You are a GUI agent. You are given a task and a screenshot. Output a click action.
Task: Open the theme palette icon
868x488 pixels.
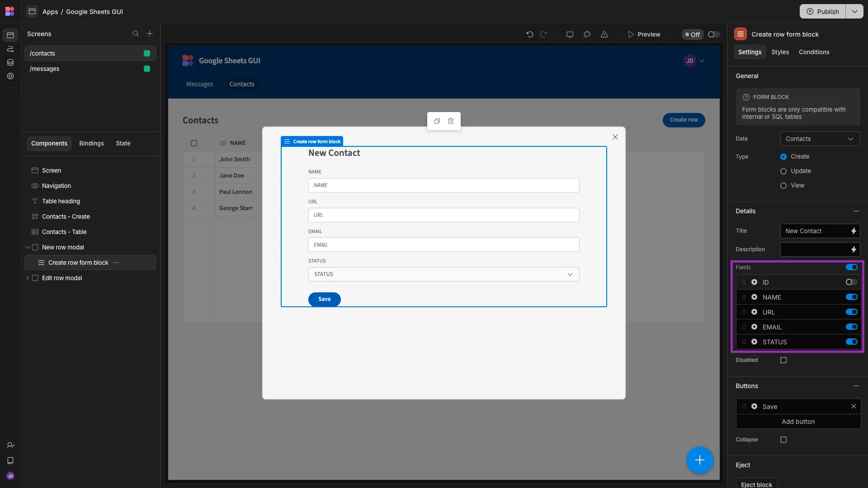tap(587, 34)
